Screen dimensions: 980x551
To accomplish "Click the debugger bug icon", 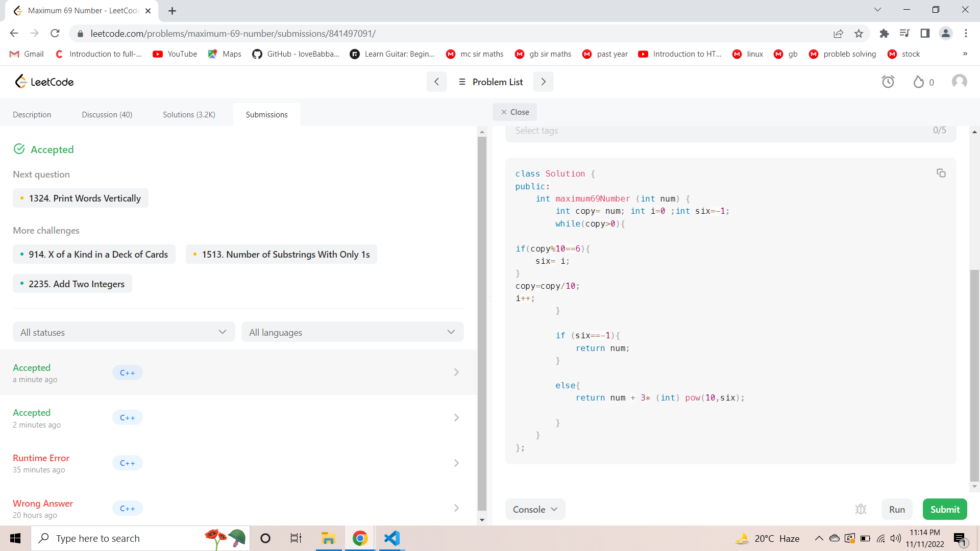I will pyautogui.click(x=861, y=509).
